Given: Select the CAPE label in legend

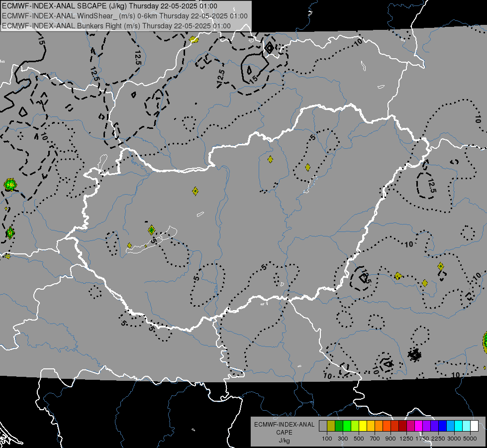Looking at the screenshot, I should pyautogui.click(x=284, y=433).
